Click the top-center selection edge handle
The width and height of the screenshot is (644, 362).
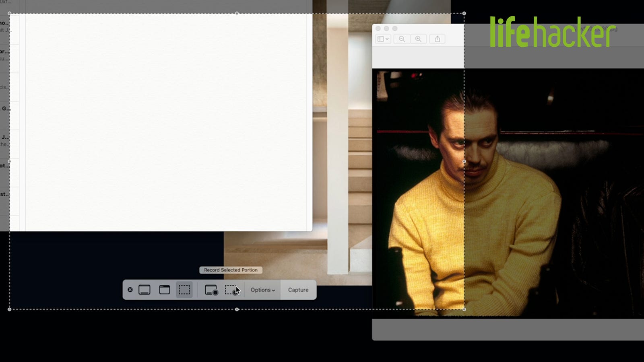tap(237, 13)
